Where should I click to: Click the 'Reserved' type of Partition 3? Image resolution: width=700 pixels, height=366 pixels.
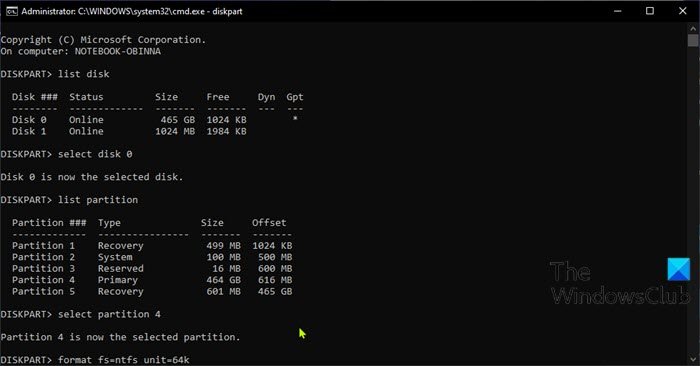[x=121, y=268]
